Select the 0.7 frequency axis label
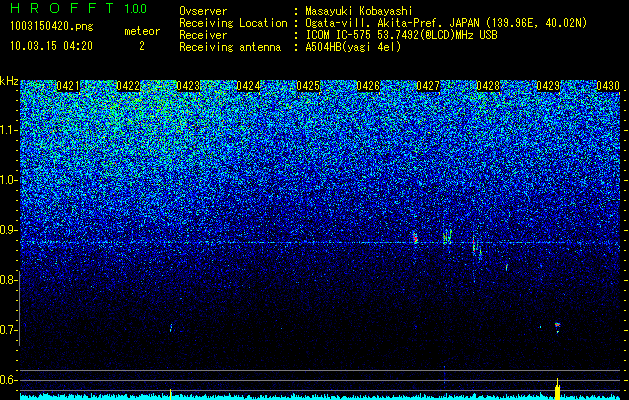The width and height of the screenshot is (629, 400). 7,330
